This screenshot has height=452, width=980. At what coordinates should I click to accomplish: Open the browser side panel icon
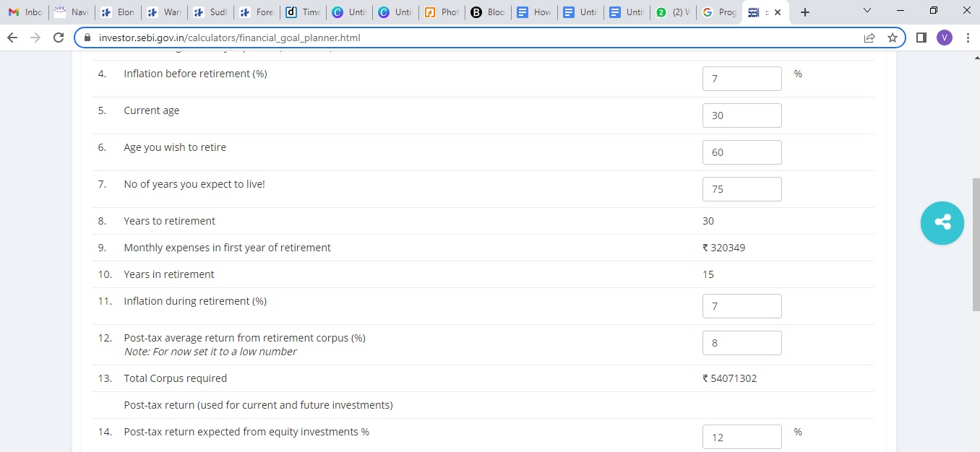click(x=921, y=38)
